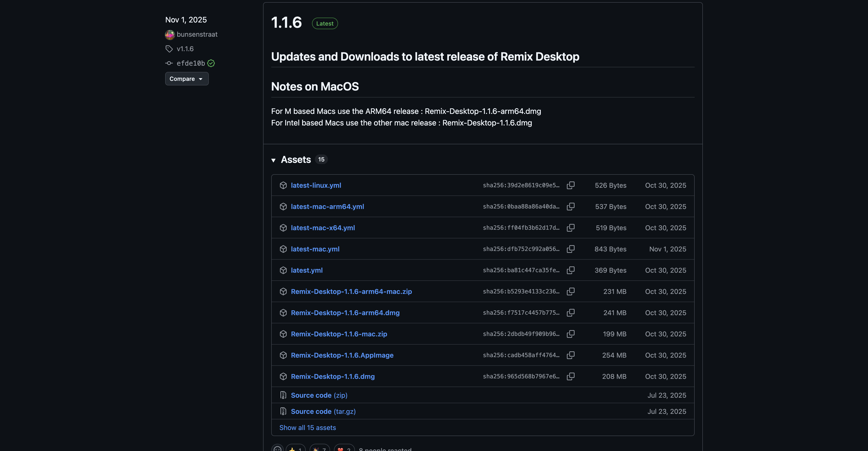Collapse the Assets section triangle

point(273,160)
